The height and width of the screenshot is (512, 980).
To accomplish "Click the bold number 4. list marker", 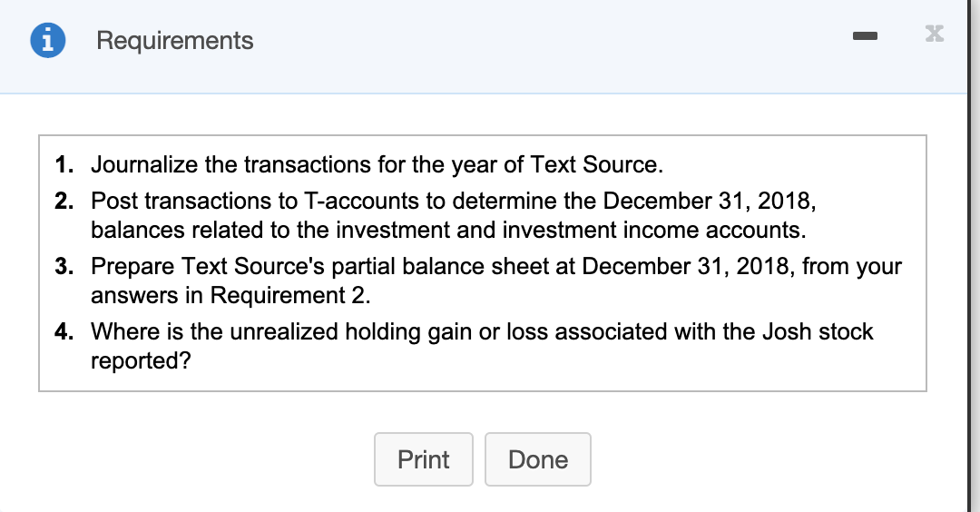I will (x=64, y=332).
